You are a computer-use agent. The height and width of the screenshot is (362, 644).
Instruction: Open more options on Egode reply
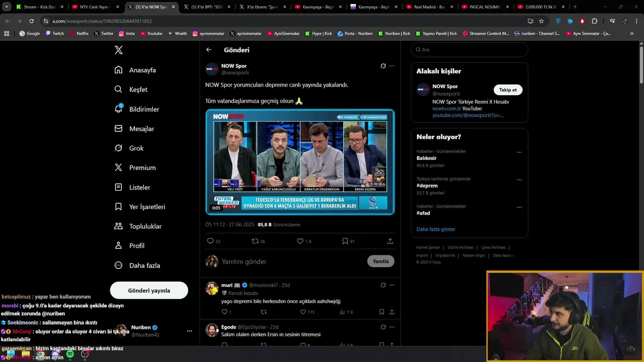[x=392, y=327]
